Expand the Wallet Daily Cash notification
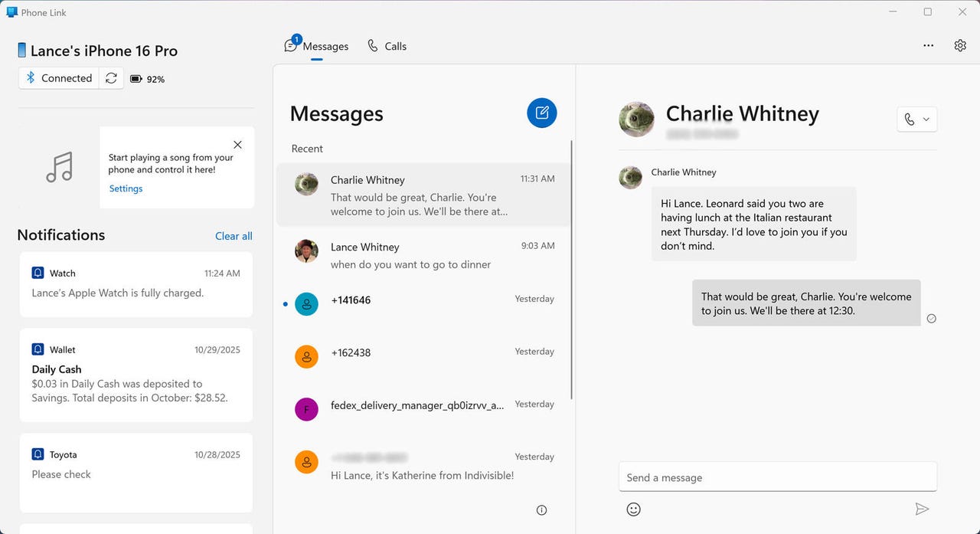 coord(136,375)
